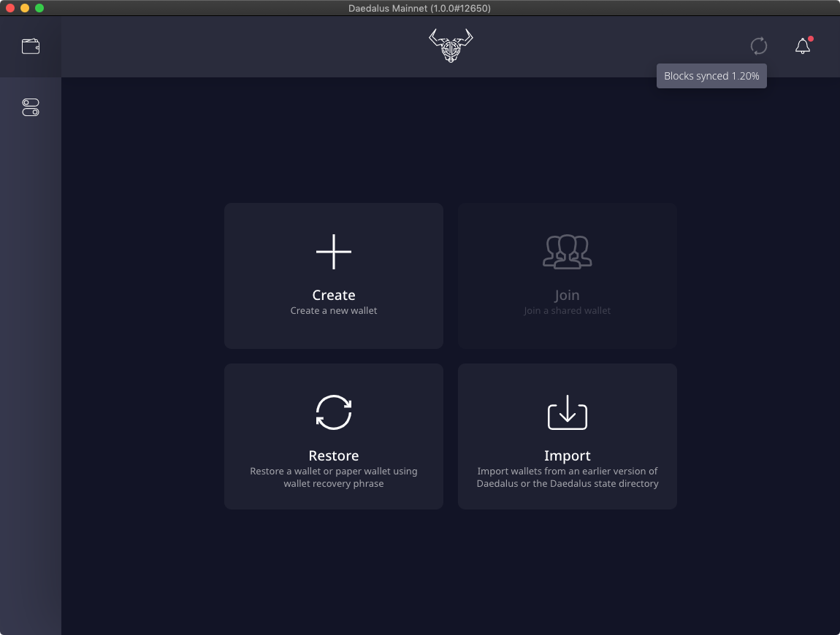Screen dimensions: 840x635
Task: Click the circular arrows Restore icon
Action: (x=334, y=412)
